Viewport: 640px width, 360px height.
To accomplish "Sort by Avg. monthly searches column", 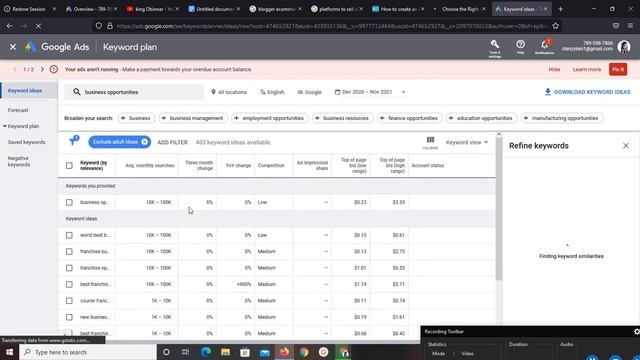I will coord(150,166).
